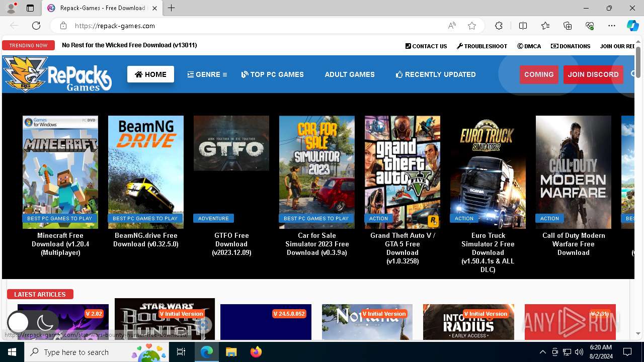Open the volume control in system tray
The image size is (644, 362).
[579, 352]
